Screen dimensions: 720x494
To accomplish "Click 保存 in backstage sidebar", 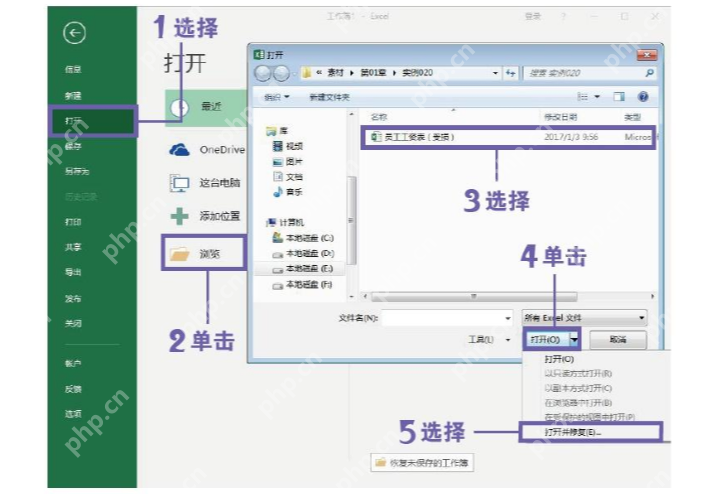I will coord(73,146).
